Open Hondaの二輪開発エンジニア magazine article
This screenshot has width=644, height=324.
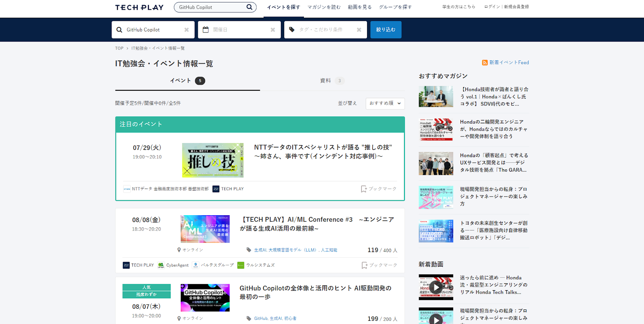coord(494,129)
